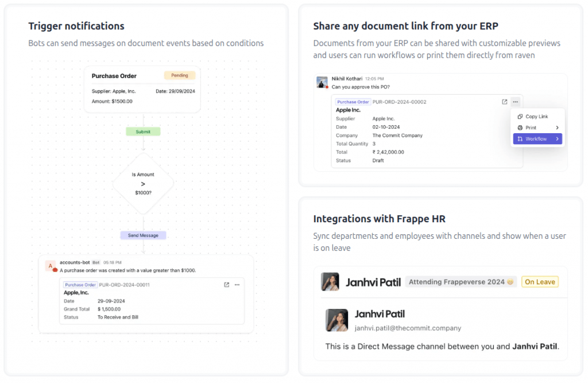Select Workflow from the context menu
Image resolution: width=588 pixels, height=383 pixels.
pos(537,139)
